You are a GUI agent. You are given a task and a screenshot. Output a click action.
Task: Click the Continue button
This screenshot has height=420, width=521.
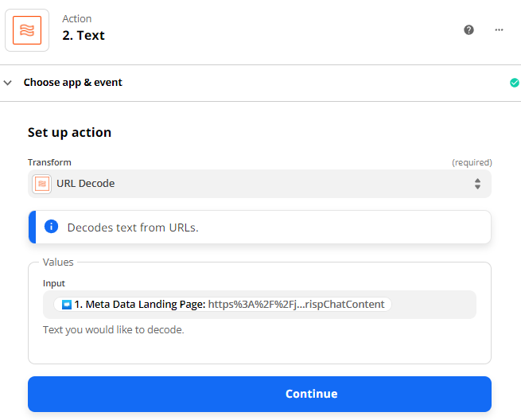[x=259, y=394]
